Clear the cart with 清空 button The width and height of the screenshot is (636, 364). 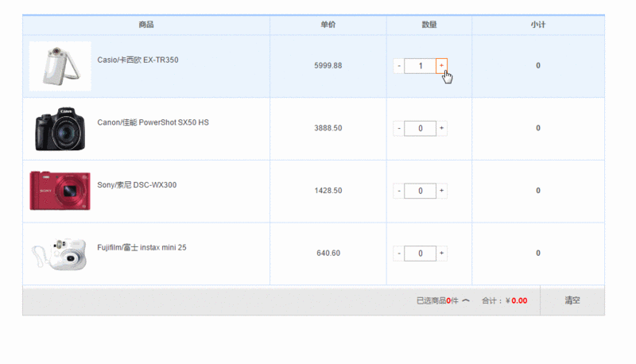[x=572, y=300]
